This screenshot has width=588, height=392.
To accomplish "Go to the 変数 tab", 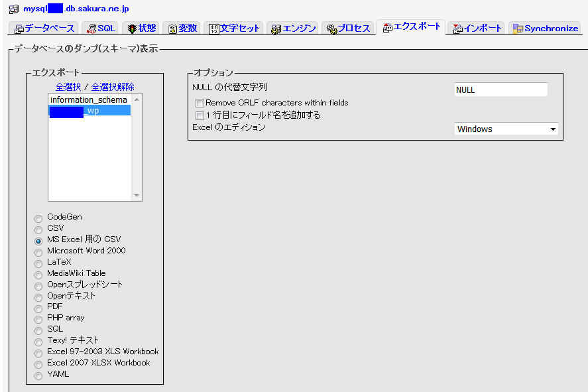I will click(x=182, y=29).
